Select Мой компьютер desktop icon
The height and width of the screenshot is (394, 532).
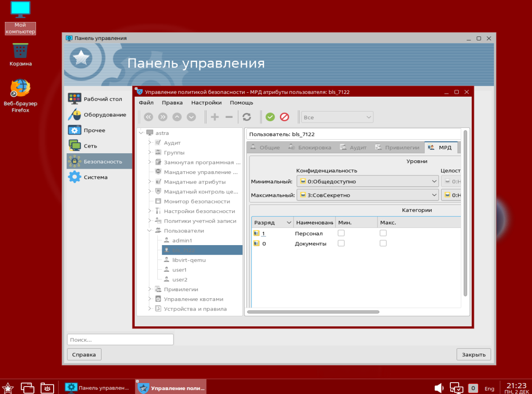tap(20, 18)
